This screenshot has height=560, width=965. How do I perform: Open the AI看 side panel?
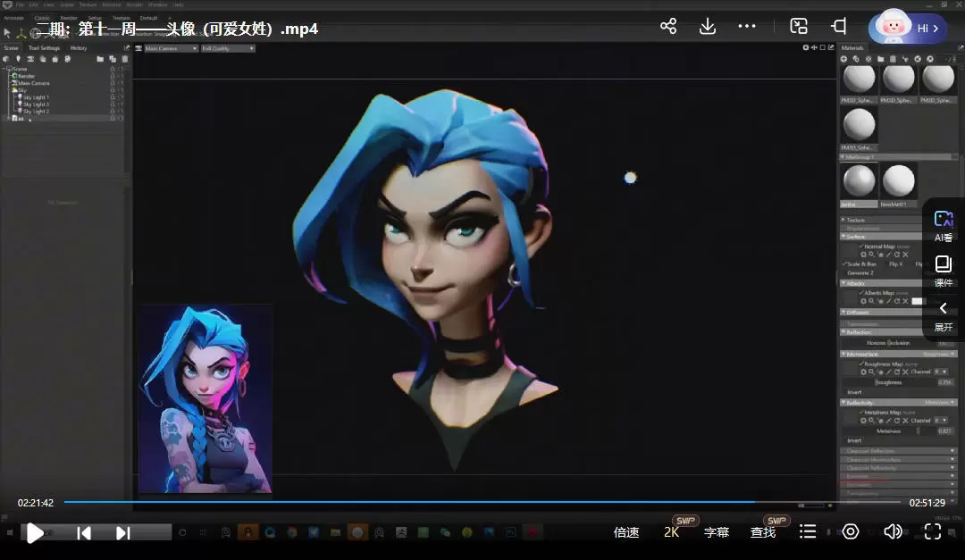pyautogui.click(x=944, y=226)
